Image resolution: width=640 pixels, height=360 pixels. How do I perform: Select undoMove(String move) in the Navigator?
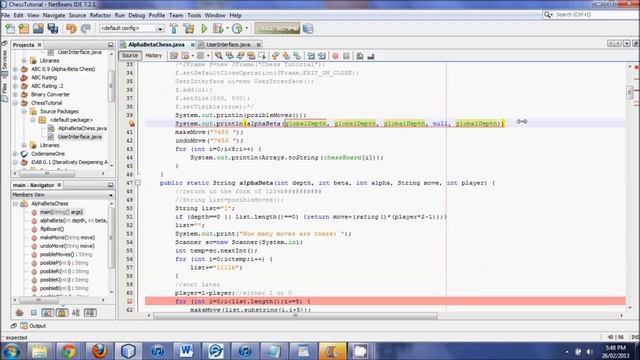click(67, 246)
